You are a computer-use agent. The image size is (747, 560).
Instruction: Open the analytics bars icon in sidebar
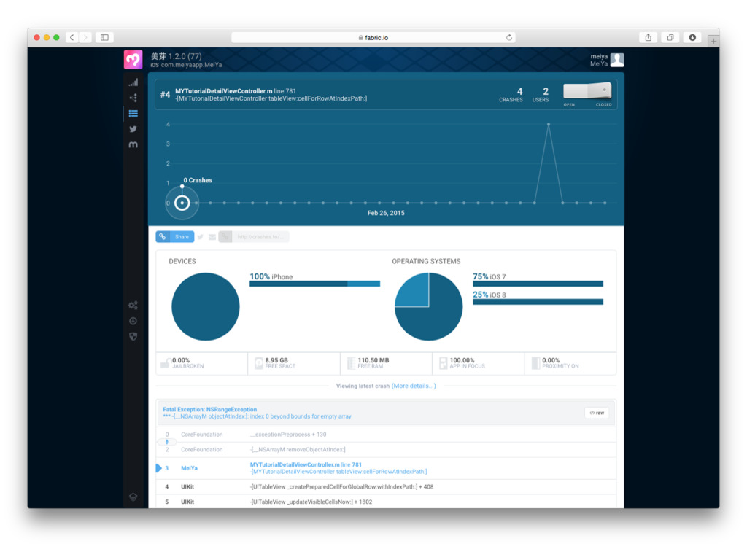pyautogui.click(x=133, y=82)
